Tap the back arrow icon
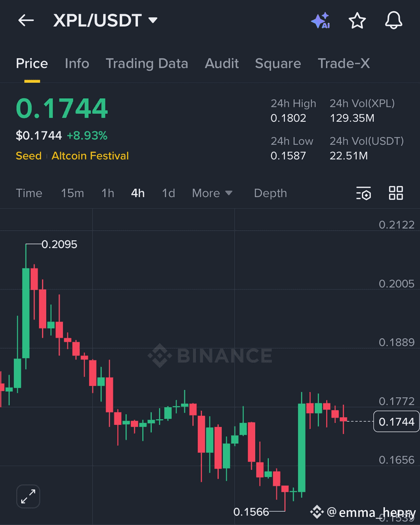This screenshot has height=525, width=420. (x=26, y=20)
